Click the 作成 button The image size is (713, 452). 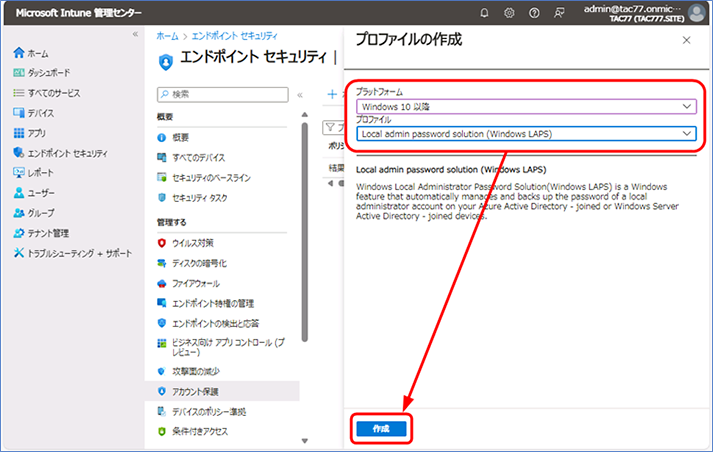coord(381,428)
